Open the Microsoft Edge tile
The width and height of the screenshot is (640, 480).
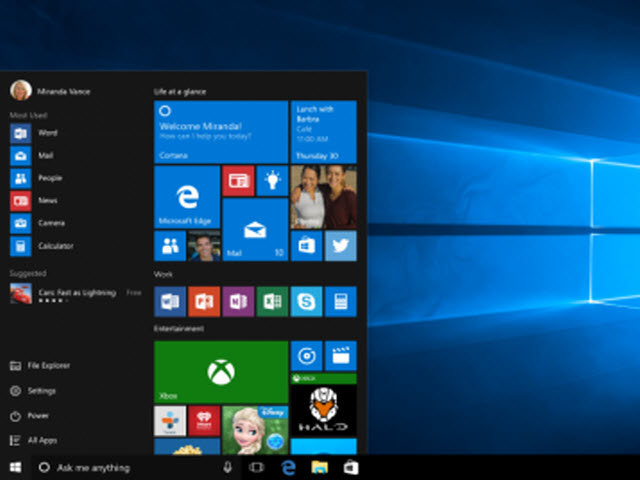click(x=187, y=197)
